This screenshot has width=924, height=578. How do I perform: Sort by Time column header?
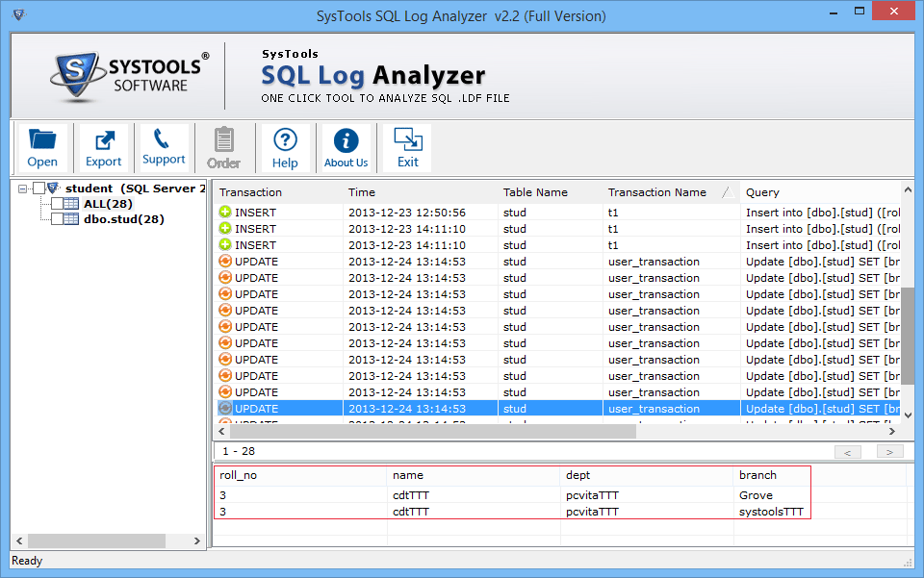click(x=420, y=192)
